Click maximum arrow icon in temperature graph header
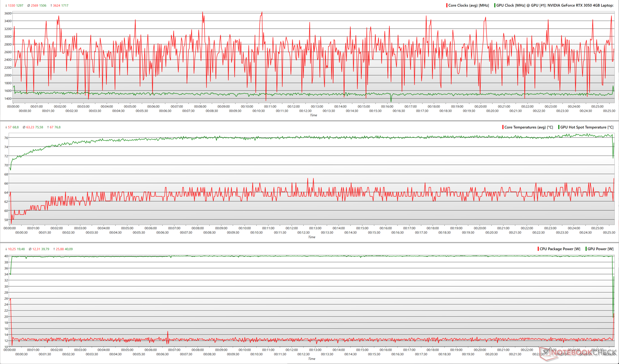 point(48,127)
